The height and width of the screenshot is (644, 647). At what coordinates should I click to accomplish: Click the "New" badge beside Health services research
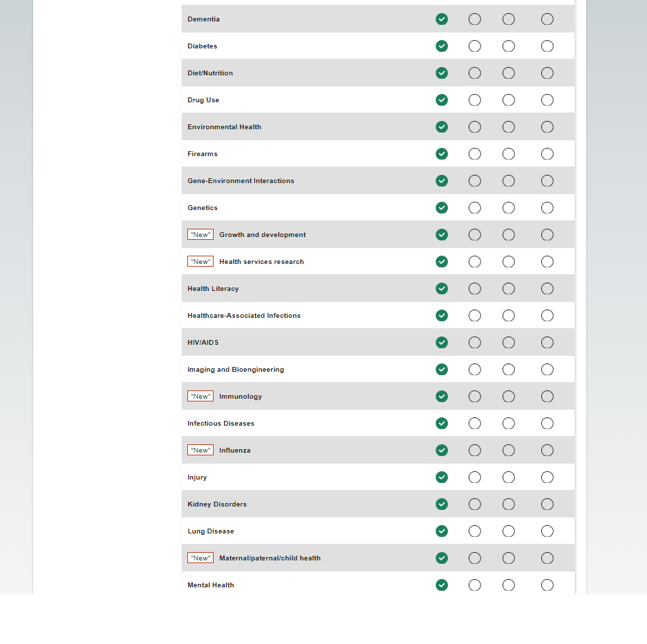[x=200, y=262]
